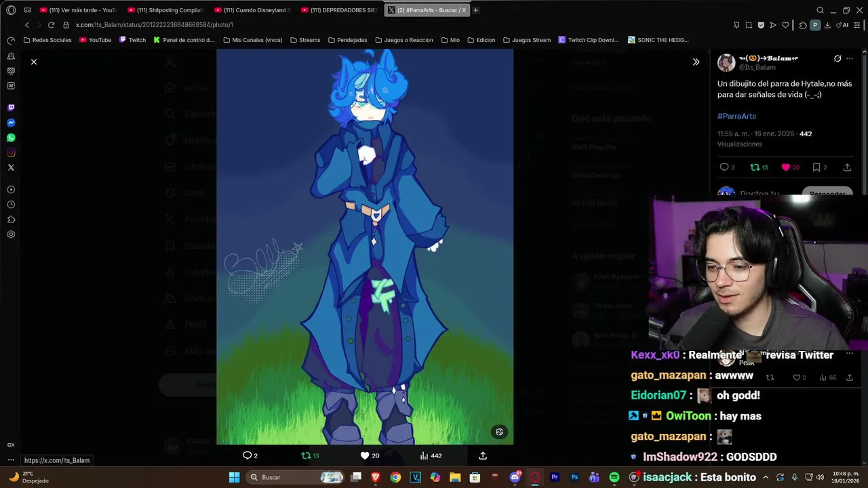Screen dimensions: 868x488
Task: Go back to the previous page
Action: point(27,25)
